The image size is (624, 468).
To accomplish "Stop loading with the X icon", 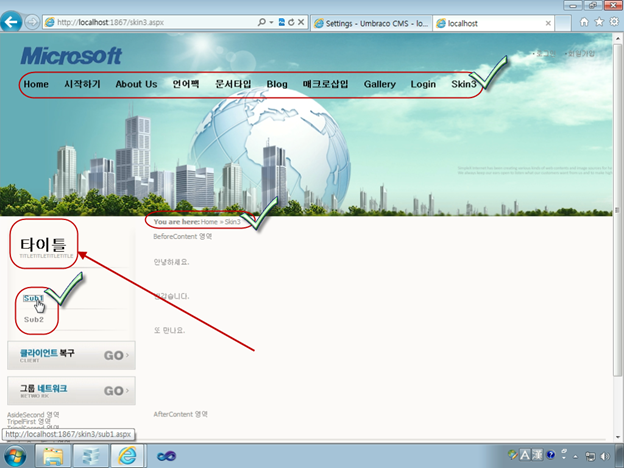I will pyautogui.click(x=301, y=22).
